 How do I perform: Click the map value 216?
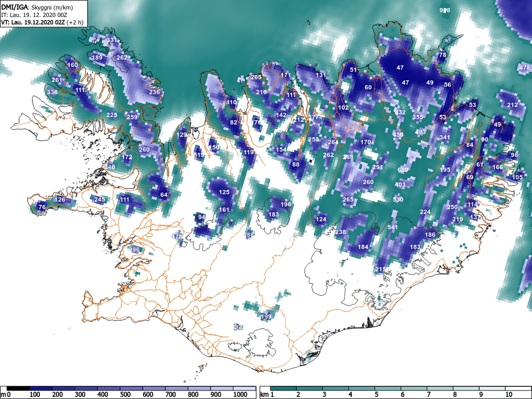point(261,92)
